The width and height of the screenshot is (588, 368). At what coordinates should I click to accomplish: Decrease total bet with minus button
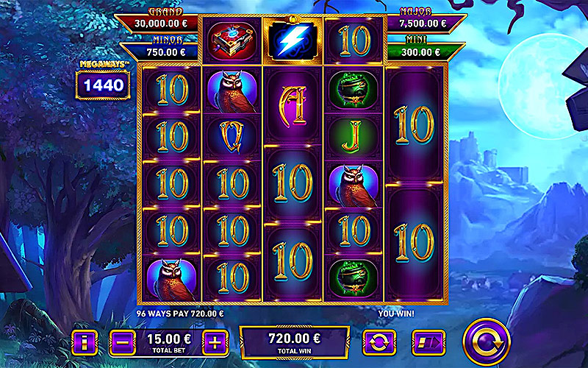[x=122, y=342]
